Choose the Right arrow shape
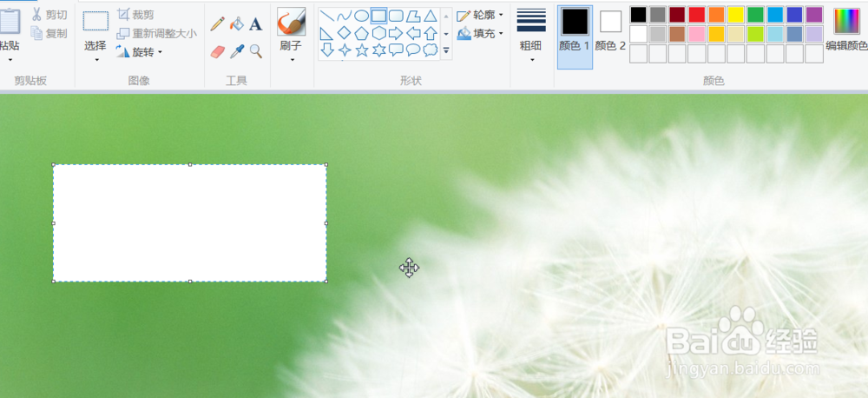Viewport: 868px width, 398px height. [x=396, y=33]
